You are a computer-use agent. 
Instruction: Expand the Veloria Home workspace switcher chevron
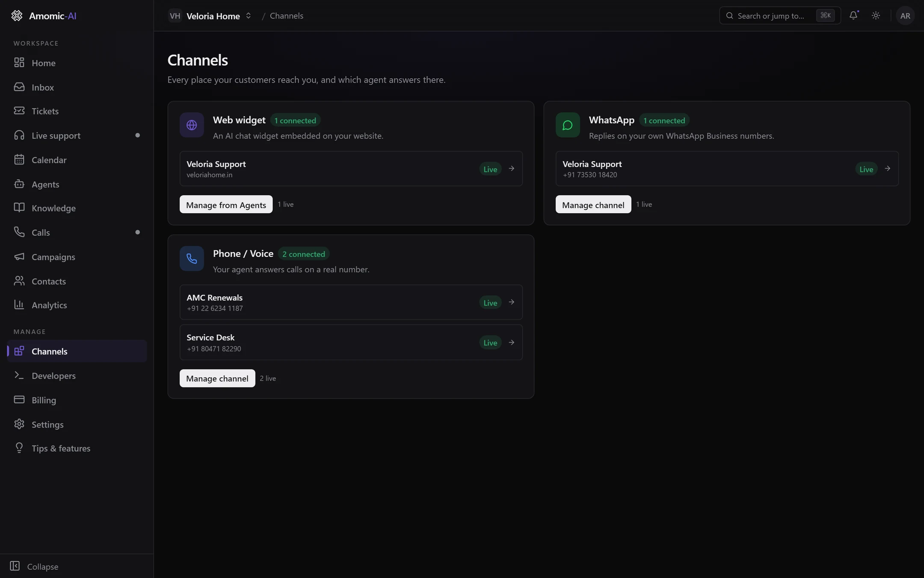[x=248, y=16]
